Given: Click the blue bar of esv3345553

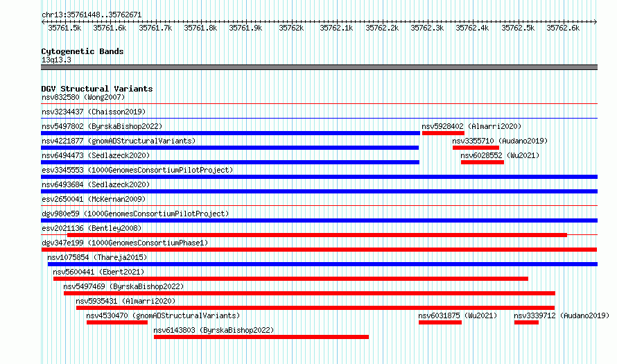Looking at the screenshot, I should pos(319,177).
